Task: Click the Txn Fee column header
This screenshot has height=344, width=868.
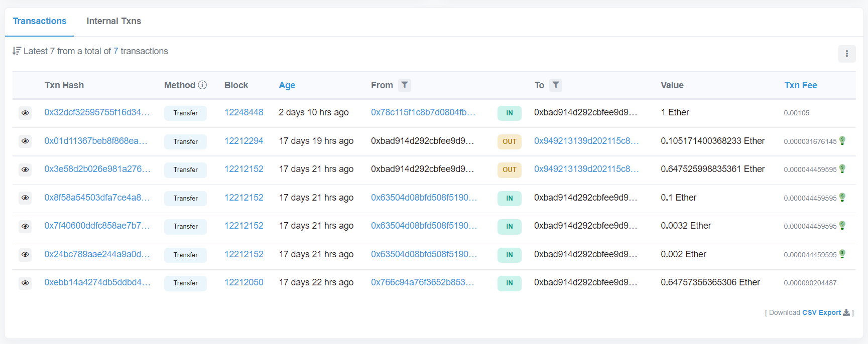Action: point(800,85)
